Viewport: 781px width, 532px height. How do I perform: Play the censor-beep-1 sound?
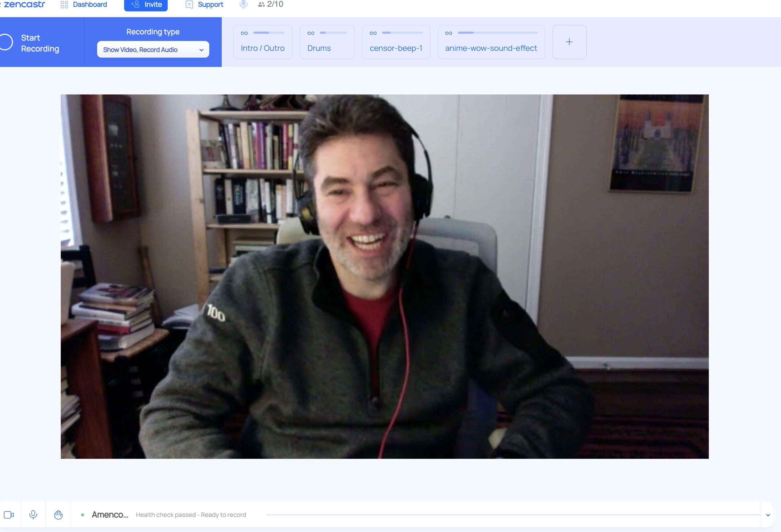click(396, 48)
